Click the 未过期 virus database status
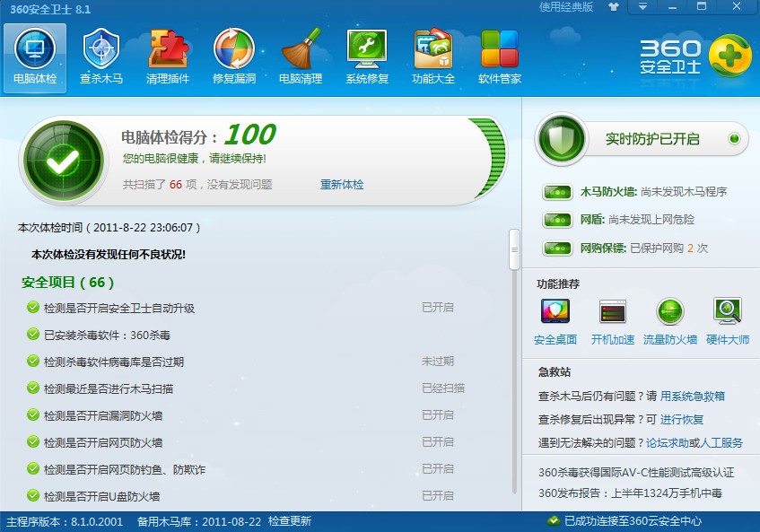The height and width of the screenshot is (532, 760). (438, 361)
